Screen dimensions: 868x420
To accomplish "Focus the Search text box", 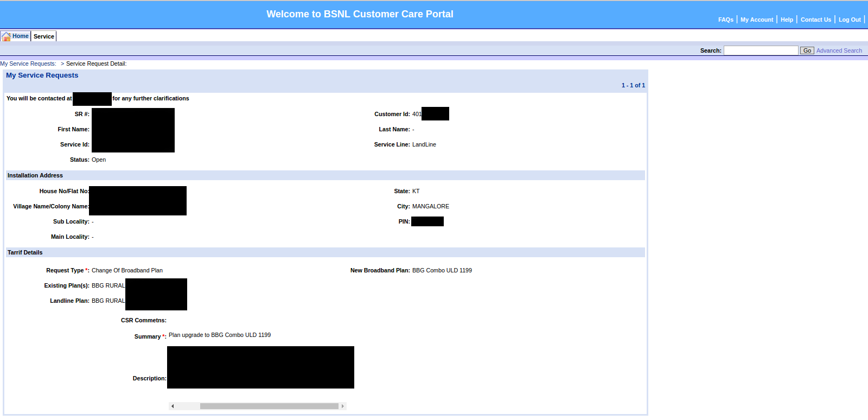I will coord(761,50).
